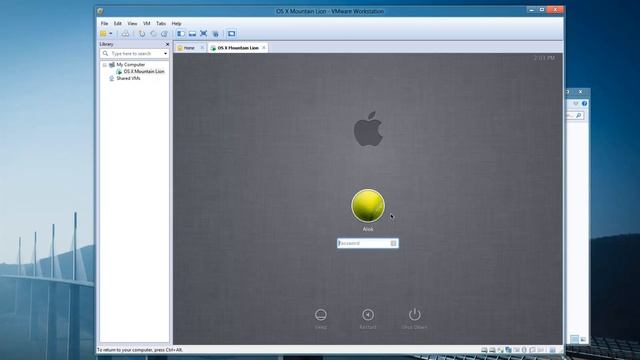The height and width of the screenshot is (360, 640).
Task: Select the details view icon in background window
Action: [574, 339]
